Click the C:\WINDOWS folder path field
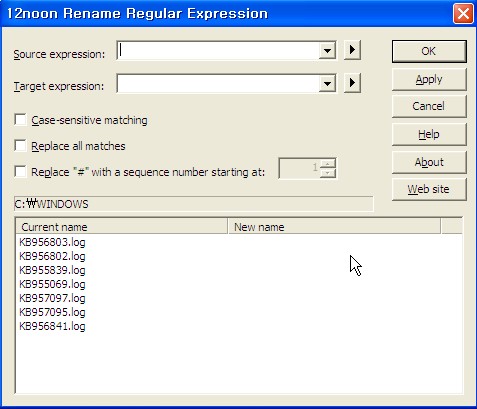 (194, 204)
